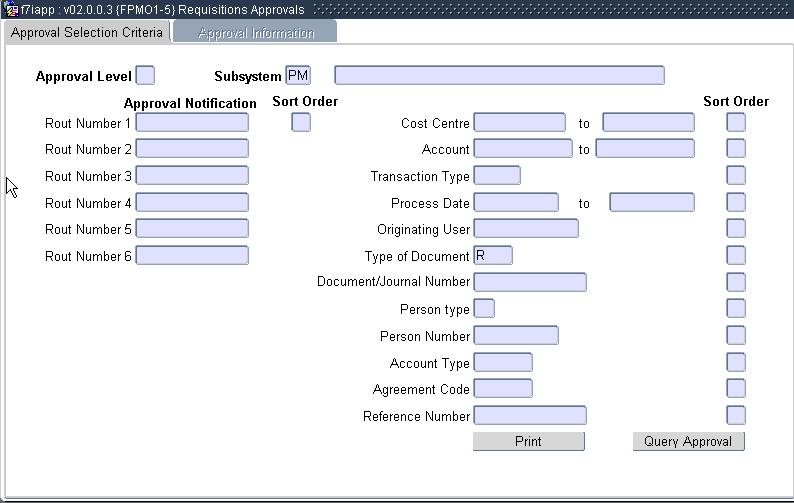794x503 pixels.
Task: Click Sort Order box for Process Date row
Action: click(736, 203)
